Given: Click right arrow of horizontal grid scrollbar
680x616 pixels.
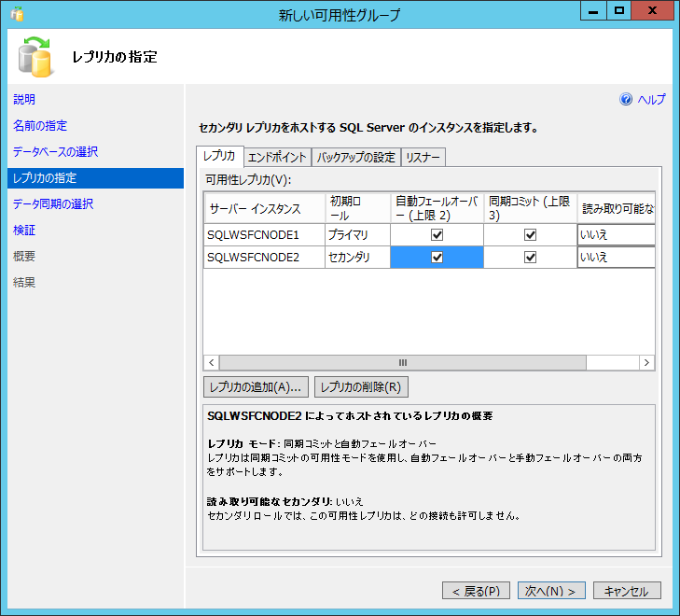Looking at the screenshot, I should tap(646, 362).
